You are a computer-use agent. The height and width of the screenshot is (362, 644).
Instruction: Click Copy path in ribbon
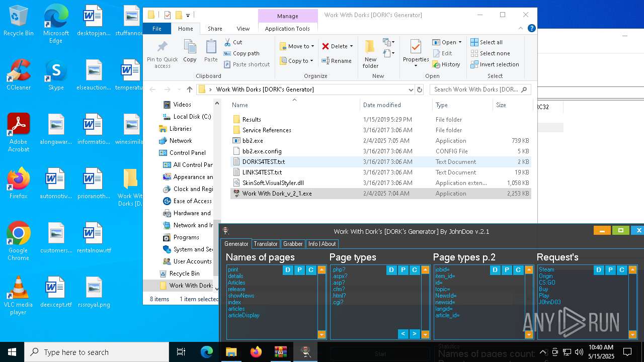242,53
